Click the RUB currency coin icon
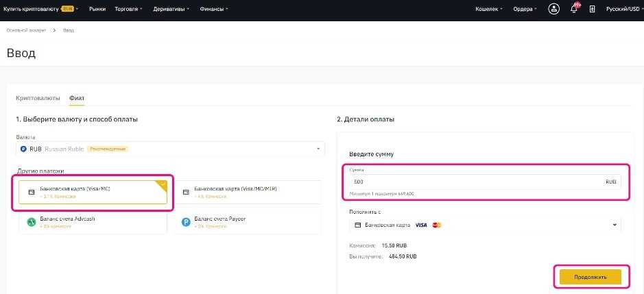644x294 pixels. [23, 149]
